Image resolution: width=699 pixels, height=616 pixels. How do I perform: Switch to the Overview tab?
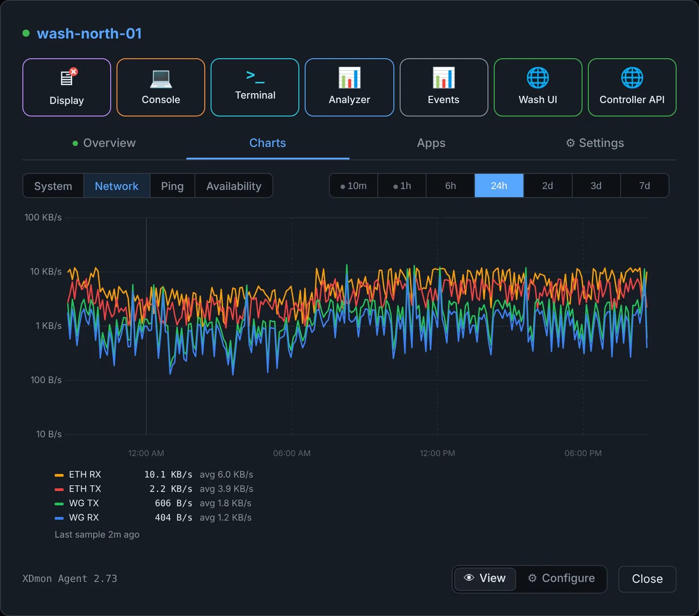tap(104, 143)
